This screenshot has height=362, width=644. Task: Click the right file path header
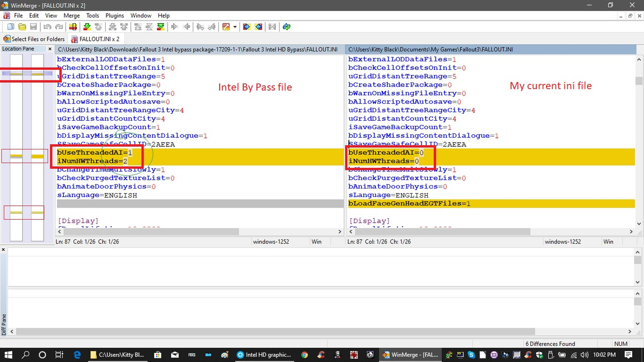[x=491, y=49]
